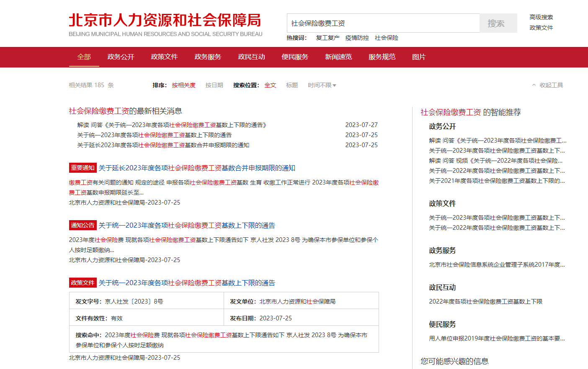The image size is (588, 369).
Task: Click the search field containing 社会保险缴费工资
Action: (x=383, y=23)
